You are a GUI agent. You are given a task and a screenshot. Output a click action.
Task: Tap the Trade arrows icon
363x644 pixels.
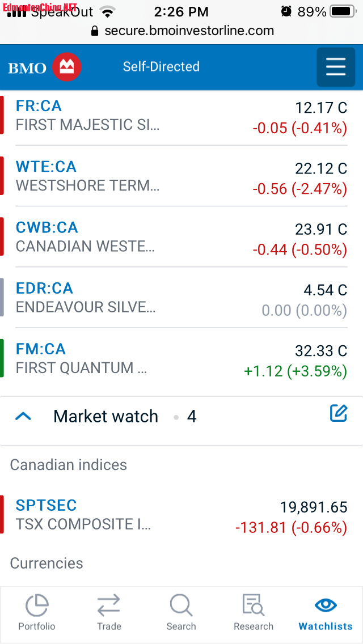point(109,605)
